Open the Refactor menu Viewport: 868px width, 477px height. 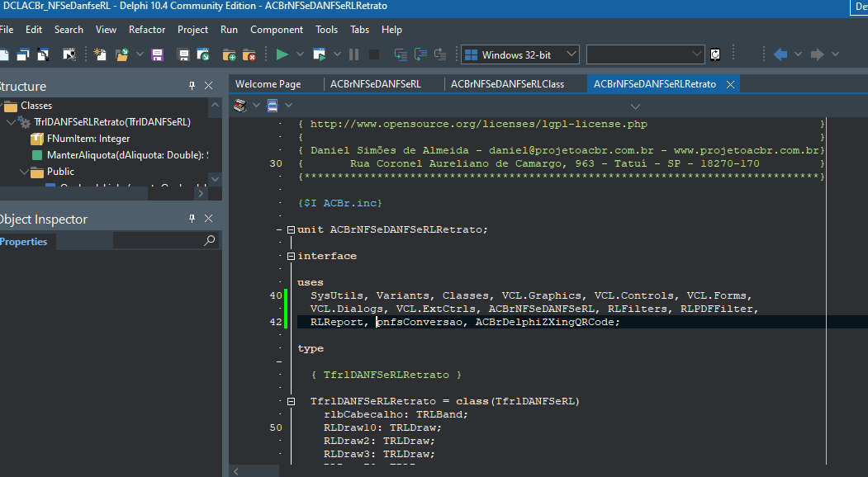(x=147, y=30)
